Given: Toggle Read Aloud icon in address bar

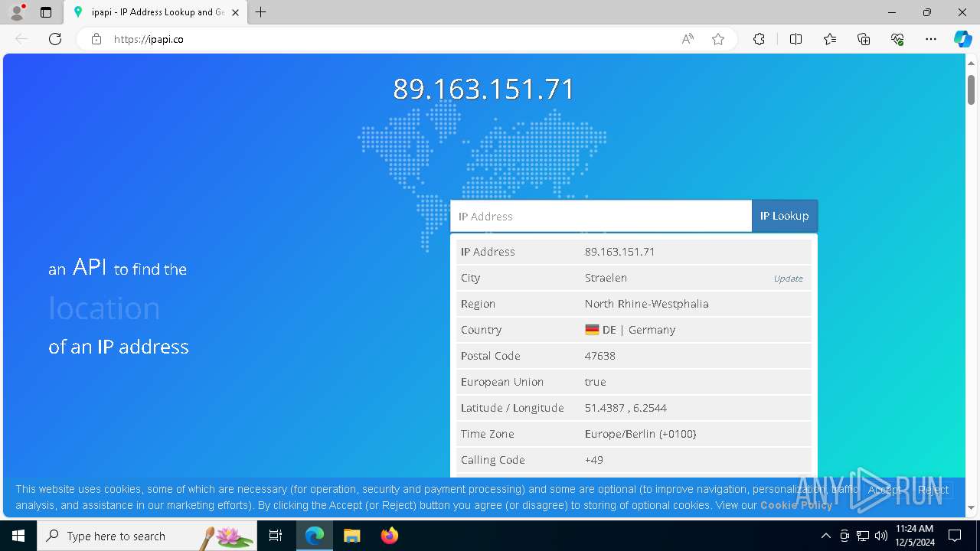Looking at the screenshot, I should (688, 39).
